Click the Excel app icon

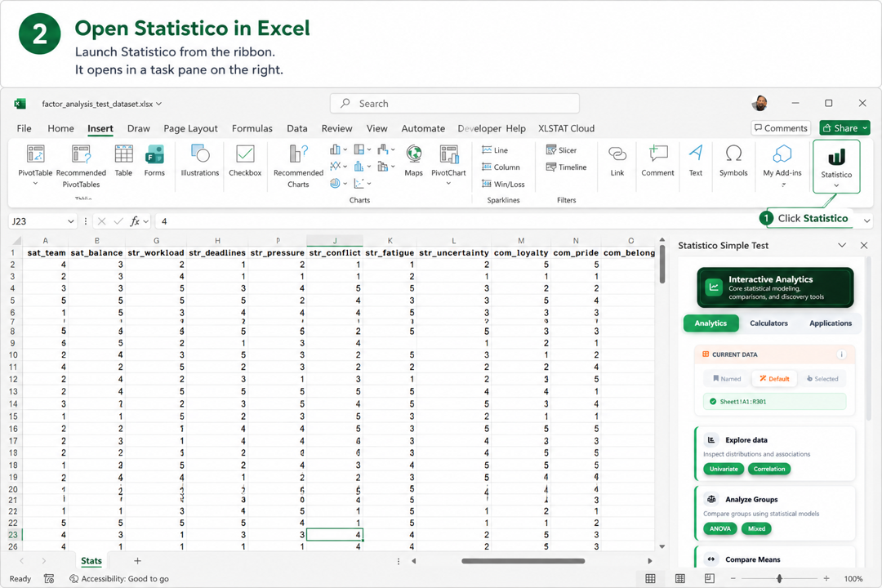(20, 104)
